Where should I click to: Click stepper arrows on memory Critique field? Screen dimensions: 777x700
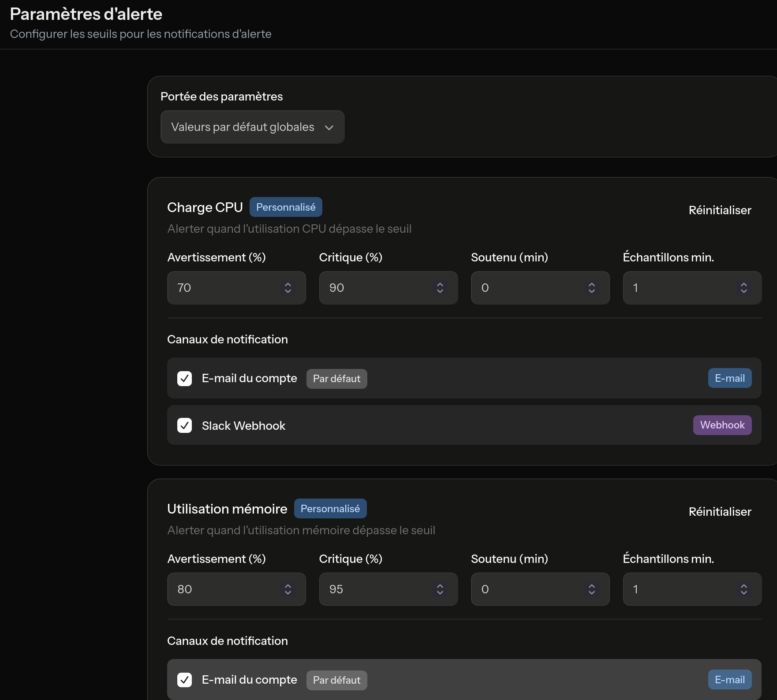(x=440, y=589)
